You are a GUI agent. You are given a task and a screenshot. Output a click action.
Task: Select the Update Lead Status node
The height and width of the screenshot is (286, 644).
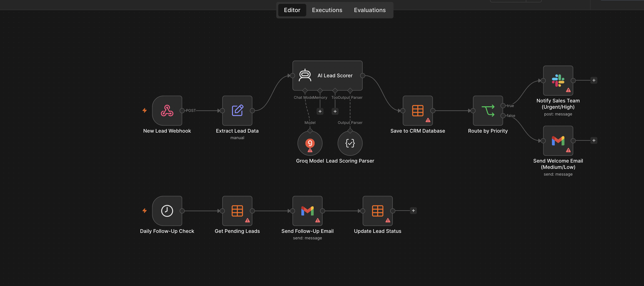(378, 211)
